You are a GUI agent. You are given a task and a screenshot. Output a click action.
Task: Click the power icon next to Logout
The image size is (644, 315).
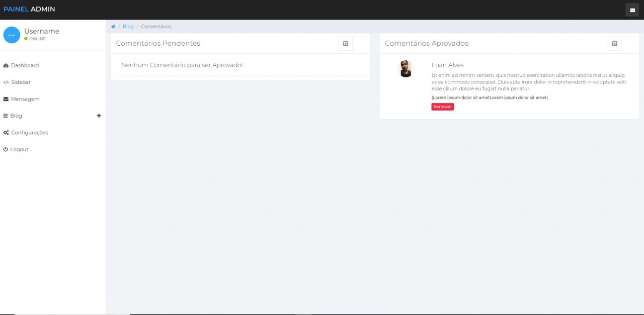coord(6,149)
